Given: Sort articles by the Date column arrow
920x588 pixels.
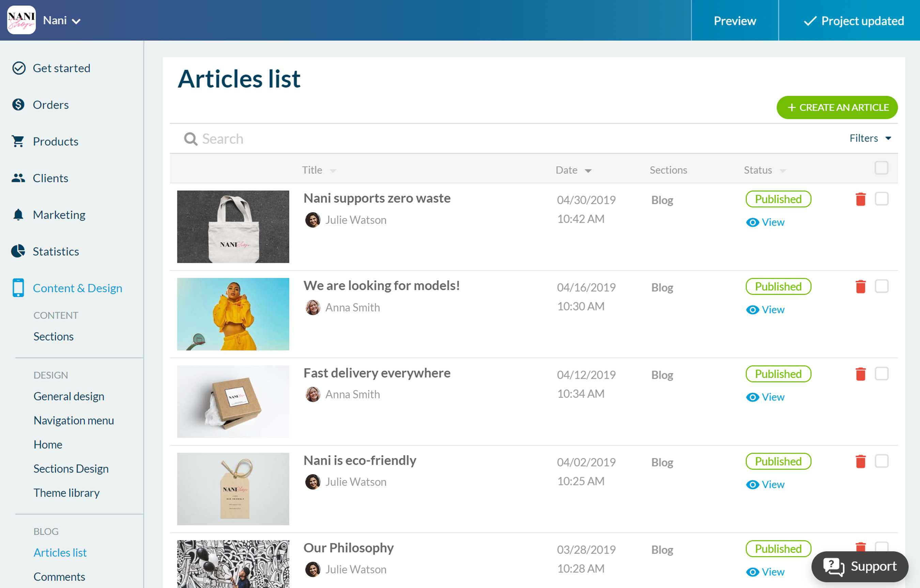Looking at the screenshot, I should (x=588, y=170).
